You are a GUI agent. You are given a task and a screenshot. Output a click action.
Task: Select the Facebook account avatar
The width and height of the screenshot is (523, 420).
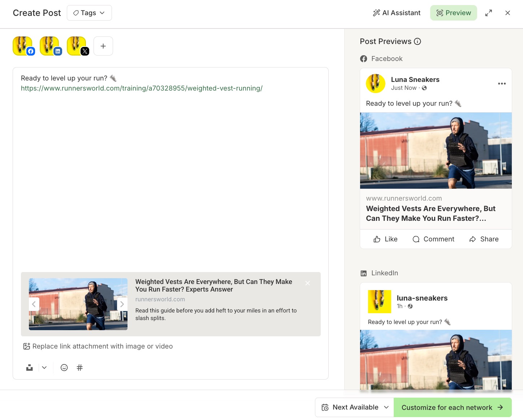coord(22,46)
